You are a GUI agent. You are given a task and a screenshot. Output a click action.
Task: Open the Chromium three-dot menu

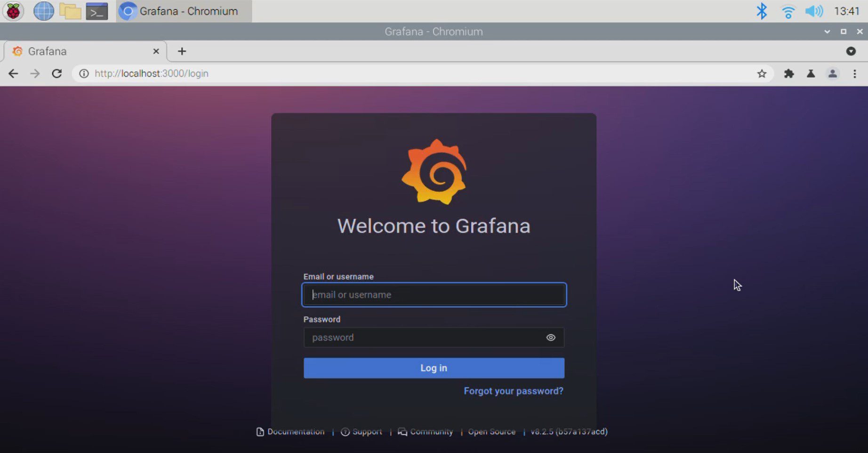pos(855,73)
